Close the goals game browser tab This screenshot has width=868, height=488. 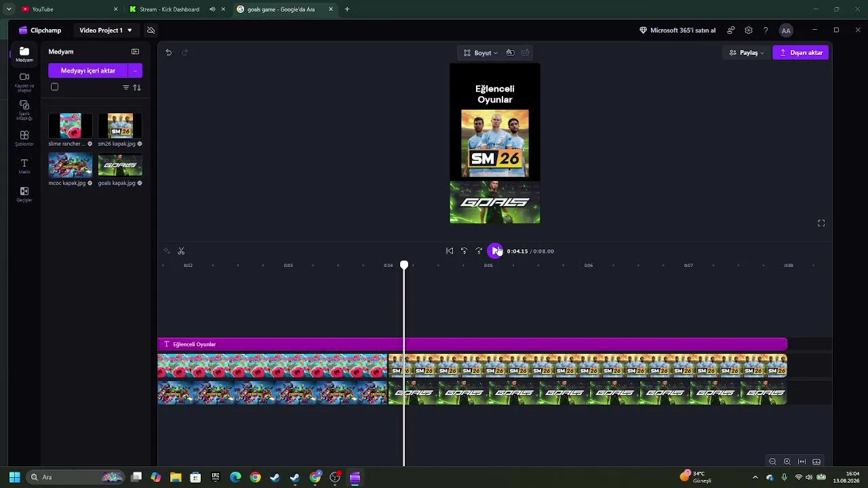pos(331,9)
